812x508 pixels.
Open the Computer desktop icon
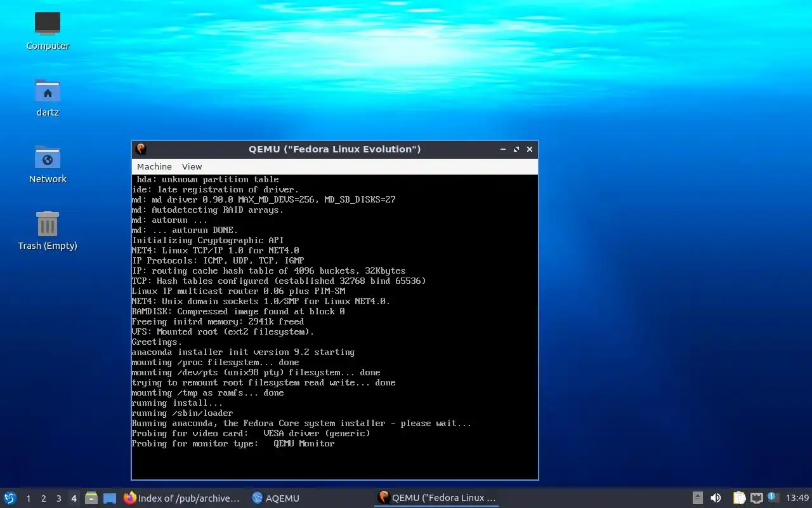(x=48, y=30)
